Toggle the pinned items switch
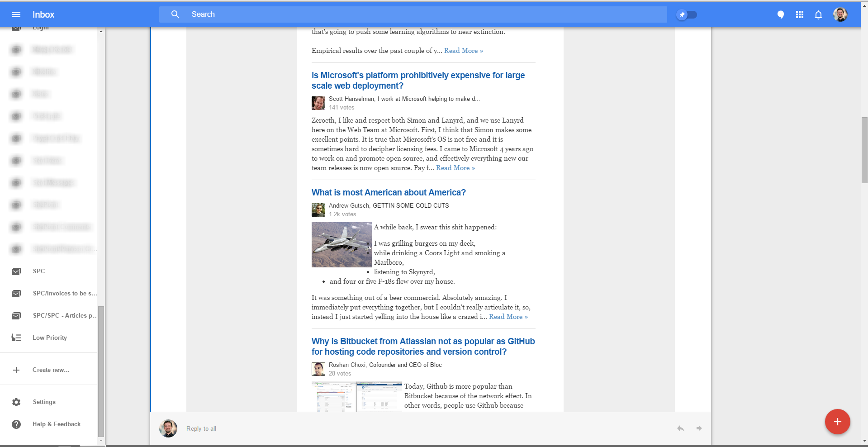Screen dimensions: 868x447 point(687,15)
